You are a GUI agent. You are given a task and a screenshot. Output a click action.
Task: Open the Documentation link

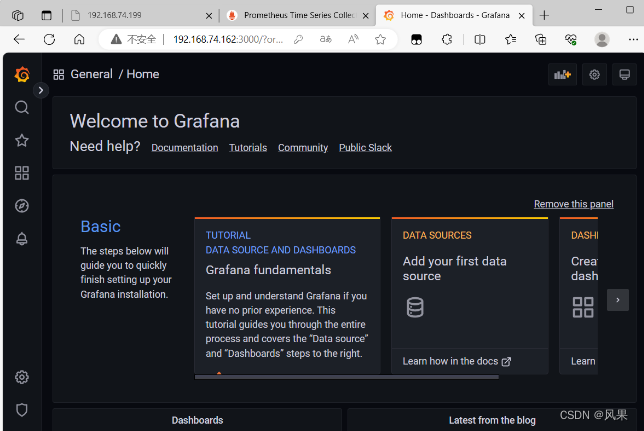click(x=185, y=148)
